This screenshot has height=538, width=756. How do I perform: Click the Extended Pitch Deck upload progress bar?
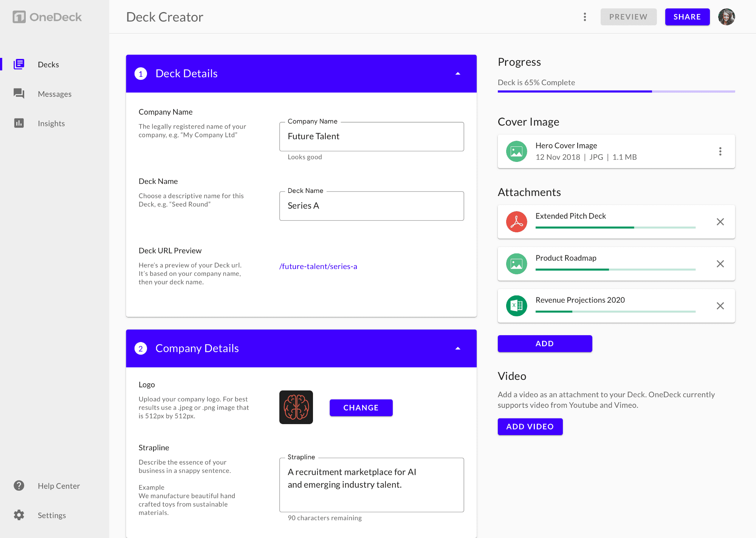point(615,227)
